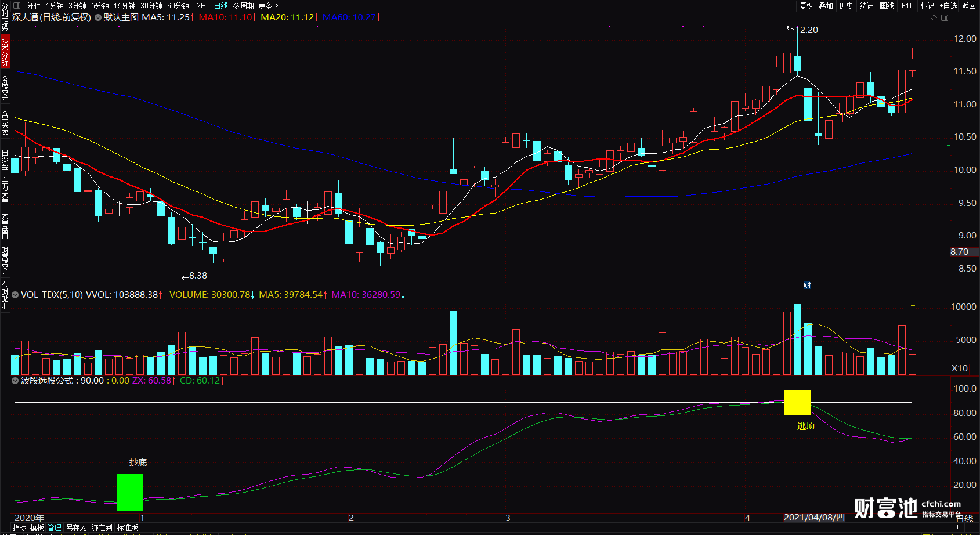This screenshot has height=535, width=980.
Task: Click 深大通(日线.前复权) stock title
Action: tap(52, 17)
